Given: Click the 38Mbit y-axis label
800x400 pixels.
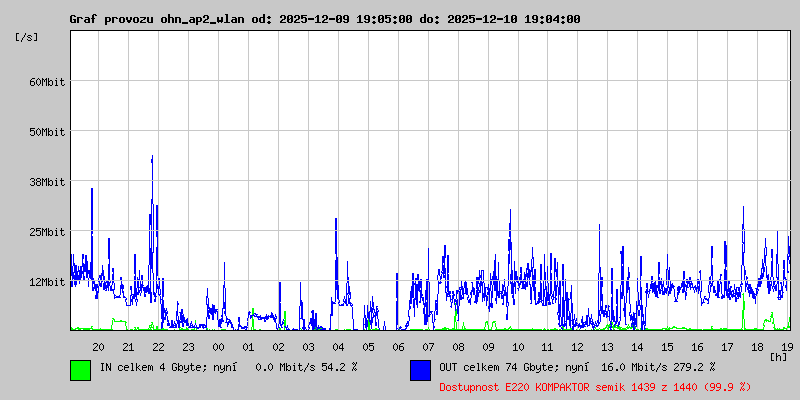Looking at the screenshot, I should pos(47,182).
